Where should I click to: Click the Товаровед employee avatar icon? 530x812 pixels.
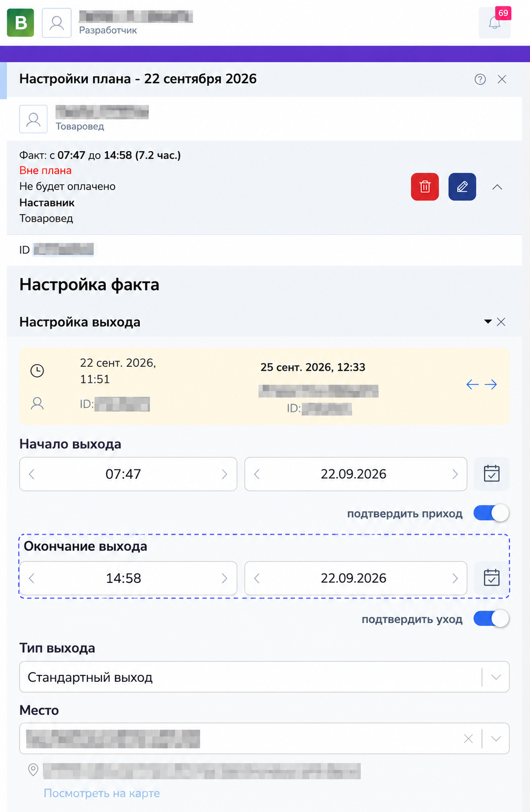click(33, 119)
